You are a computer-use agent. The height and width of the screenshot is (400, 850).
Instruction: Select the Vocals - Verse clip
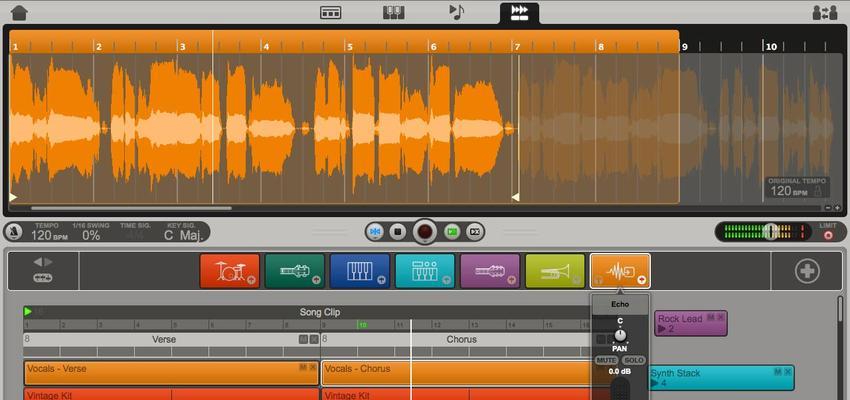pyautogui.click(x=171, y=373)
